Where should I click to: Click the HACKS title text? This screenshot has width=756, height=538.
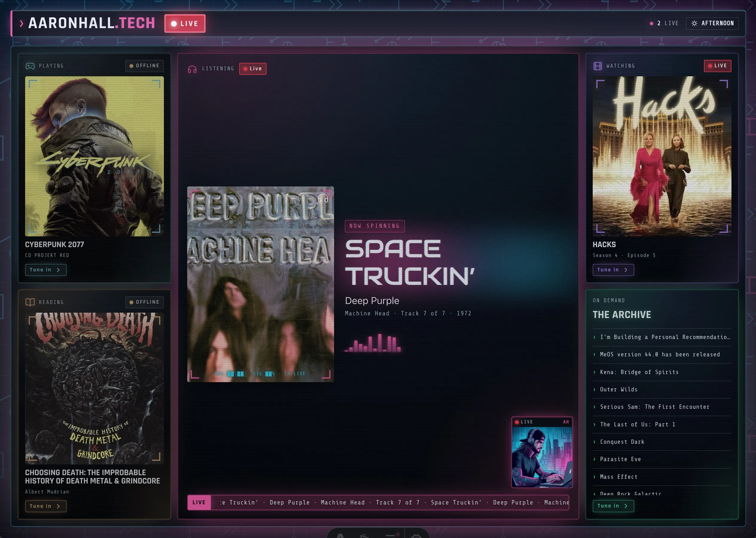(604, 244)
